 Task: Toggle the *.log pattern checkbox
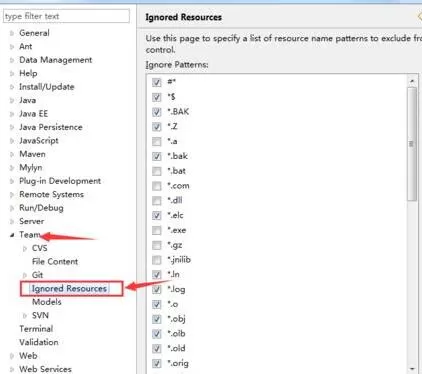[x=157, y=289]
